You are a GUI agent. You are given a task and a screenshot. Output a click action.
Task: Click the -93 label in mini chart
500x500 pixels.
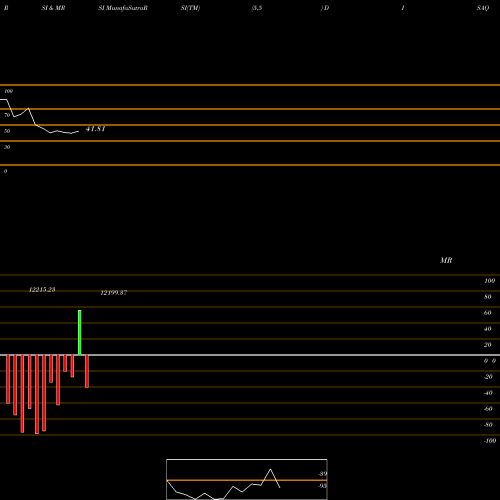tap(322, 486)
